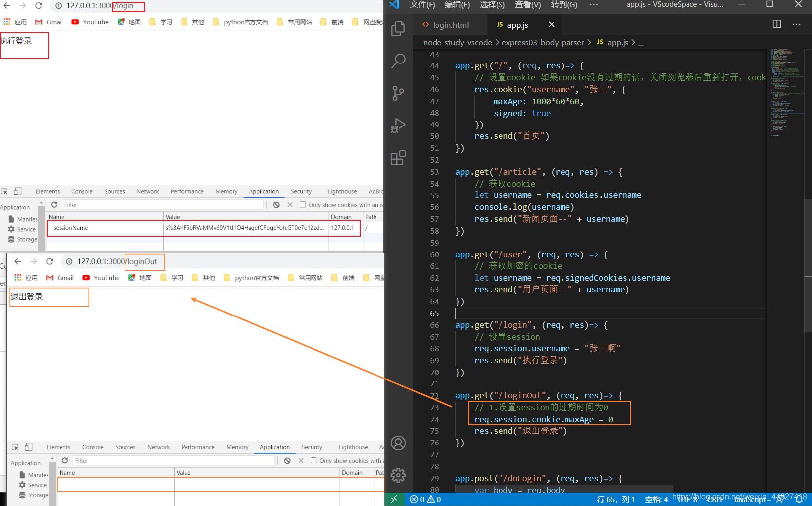Viewport: 812px width, 506px height.
Task: Open the 编辑(E) menu in VS Code
Action: point(457,5)
